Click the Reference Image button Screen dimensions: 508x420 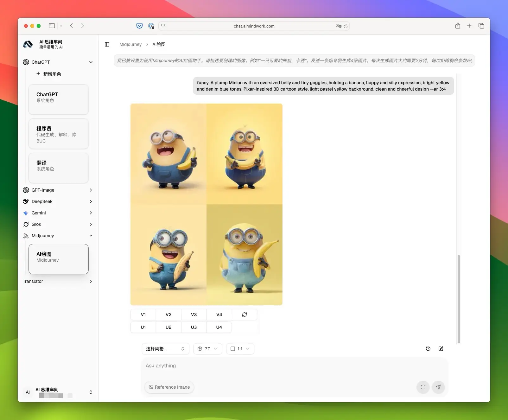pos(169,387)
